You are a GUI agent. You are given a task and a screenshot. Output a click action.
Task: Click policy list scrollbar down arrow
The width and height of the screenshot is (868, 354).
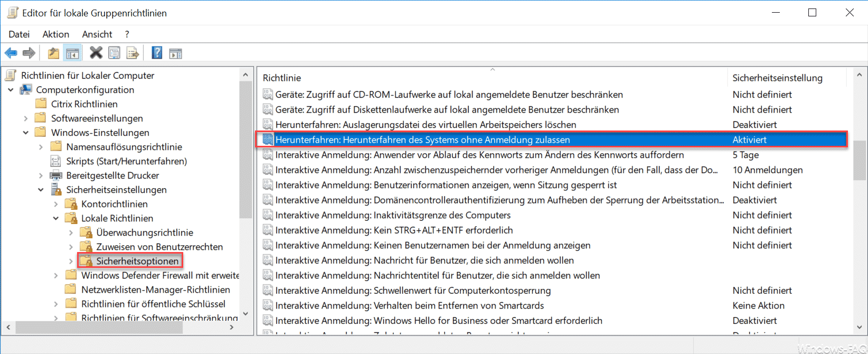click(860, 327)
